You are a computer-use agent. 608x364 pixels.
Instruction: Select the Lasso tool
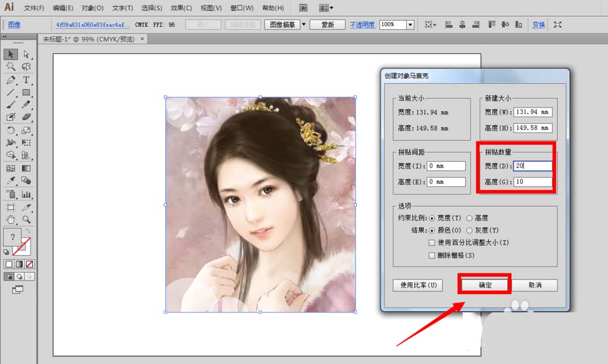point(26,67)
